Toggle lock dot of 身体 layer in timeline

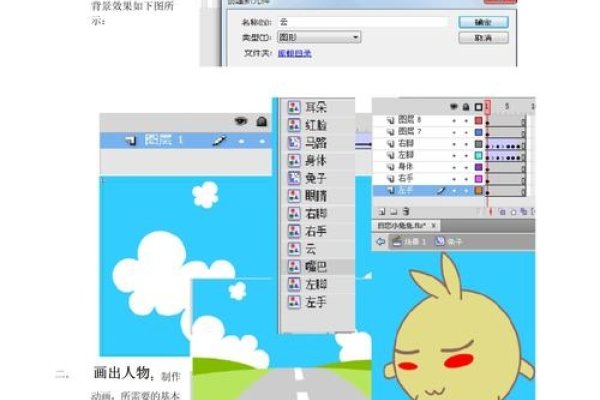coord(466,167)
